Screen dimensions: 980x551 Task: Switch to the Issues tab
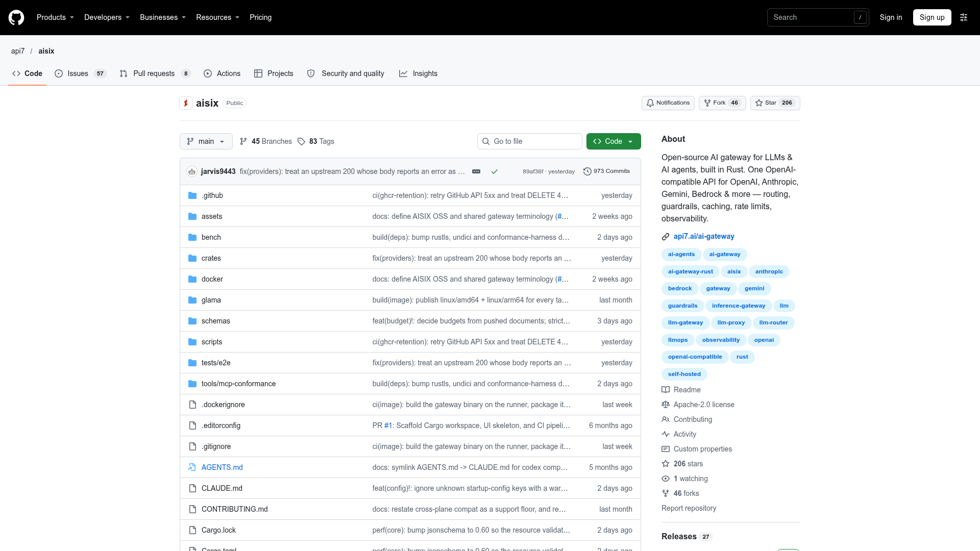coord(80,73)
